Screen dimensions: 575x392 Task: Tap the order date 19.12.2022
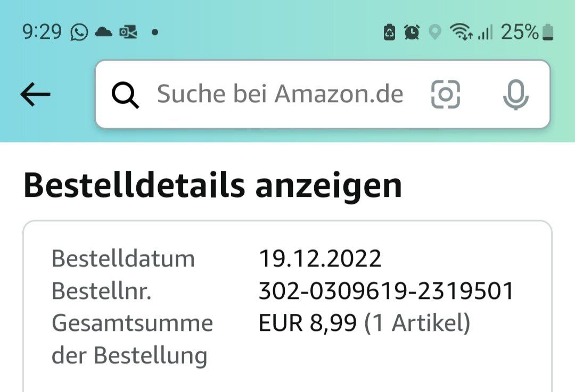coord(320,259)
